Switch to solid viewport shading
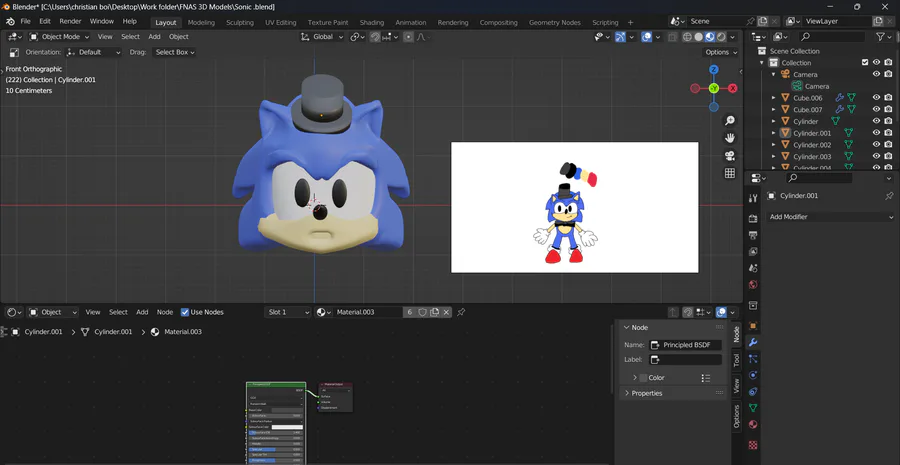Image resolution: width=900 pixels, height=465 pixels. click(x=699, y=37)
